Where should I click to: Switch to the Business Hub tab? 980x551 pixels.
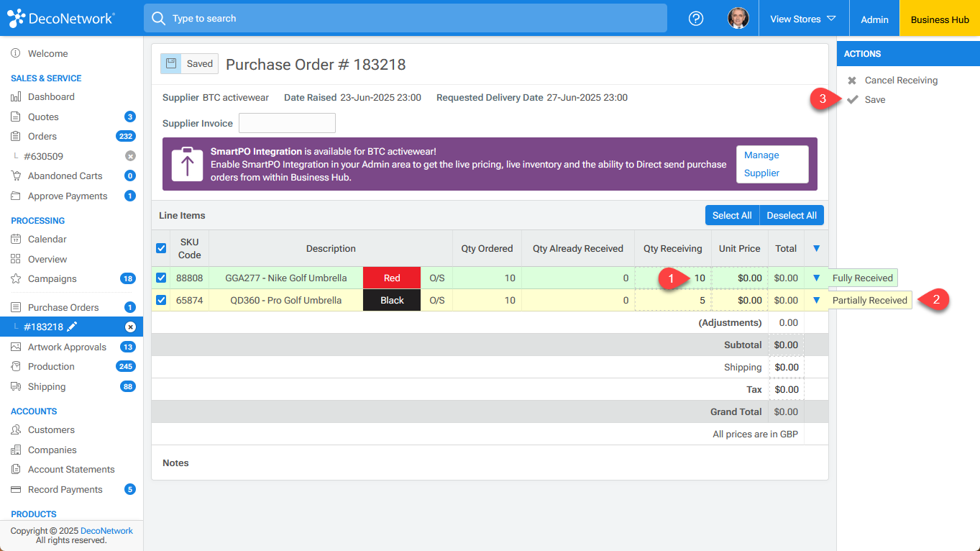tap(939, 18)
